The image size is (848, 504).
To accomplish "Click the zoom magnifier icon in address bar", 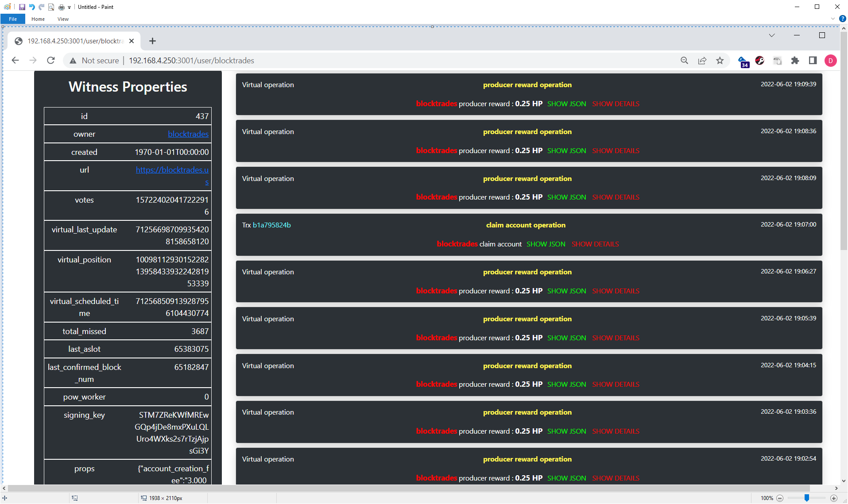I will (685, 61).
